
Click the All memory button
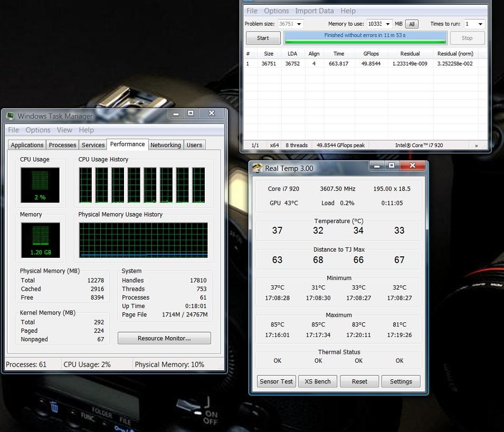(x=412, y=24)
